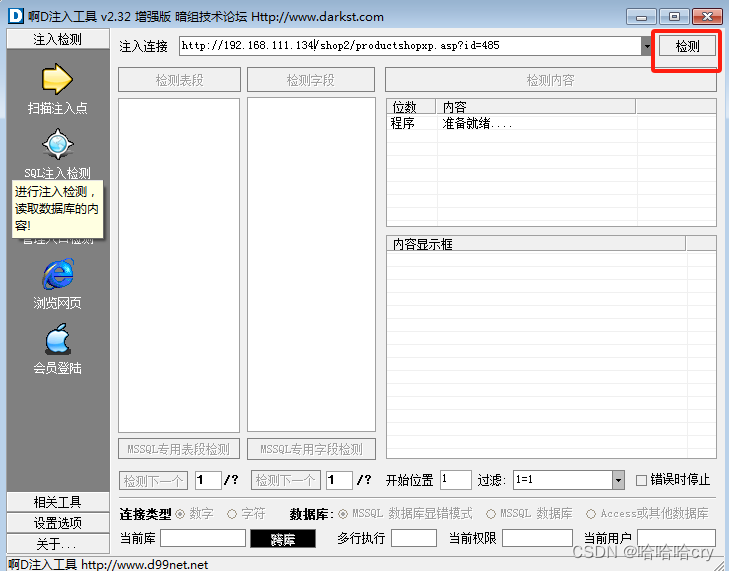The image size is (729, 571).
Task: Click the 检测下一个 button under table list
Action: (153, 480)
